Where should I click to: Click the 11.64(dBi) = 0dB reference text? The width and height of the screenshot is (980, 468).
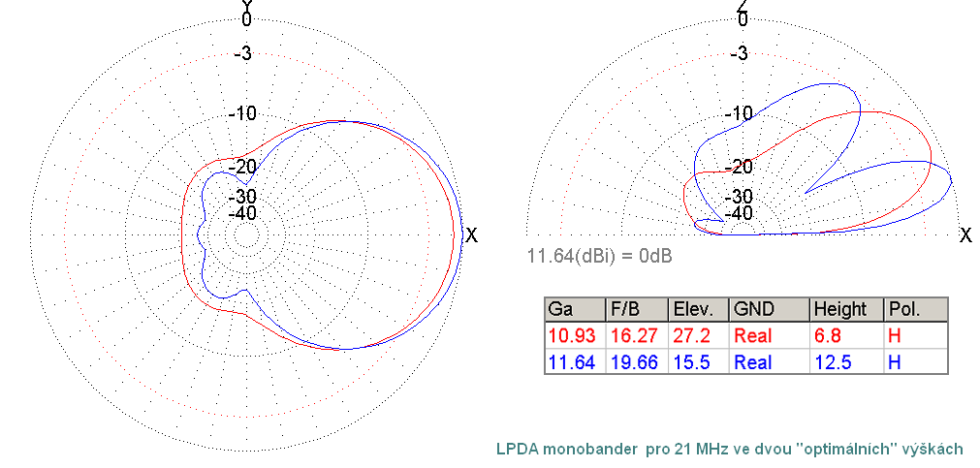[599, 257]
